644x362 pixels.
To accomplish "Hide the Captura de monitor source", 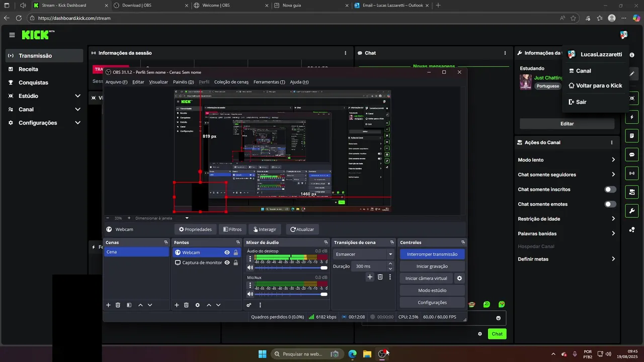I will point(227,262).
